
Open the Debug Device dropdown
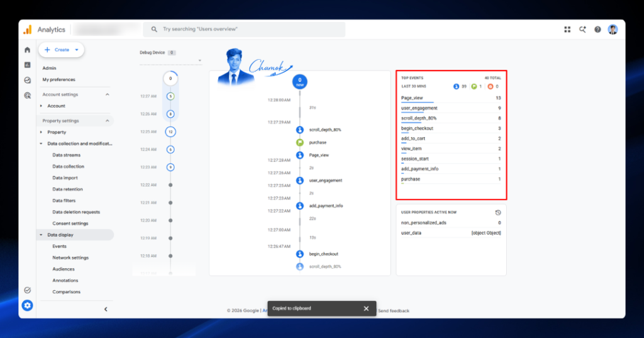pos(170,60)
